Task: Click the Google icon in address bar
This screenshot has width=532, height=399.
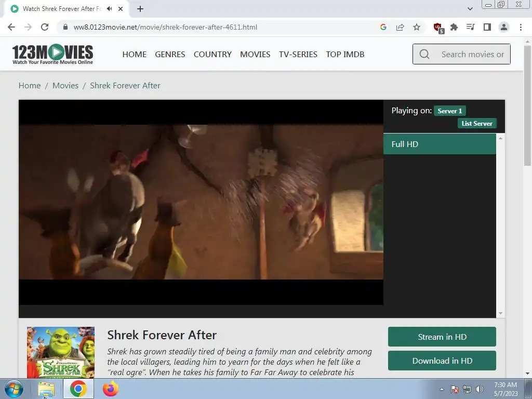Action: tap(383, 27)
